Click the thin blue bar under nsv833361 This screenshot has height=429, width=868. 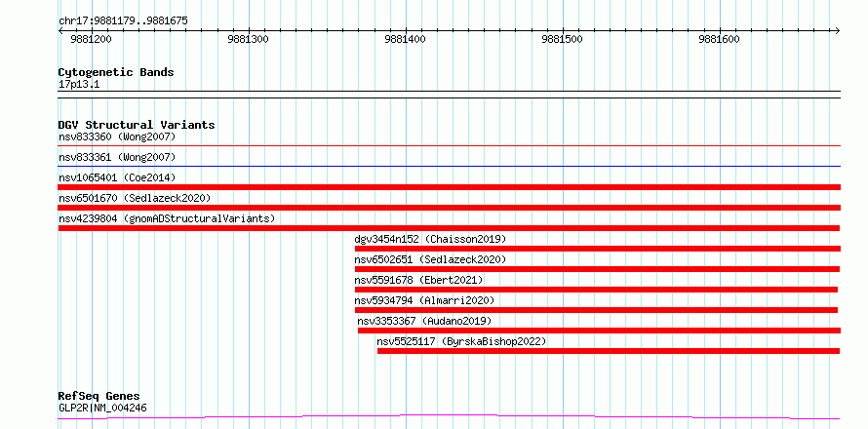pyautogui.click(x=449, y=166)
